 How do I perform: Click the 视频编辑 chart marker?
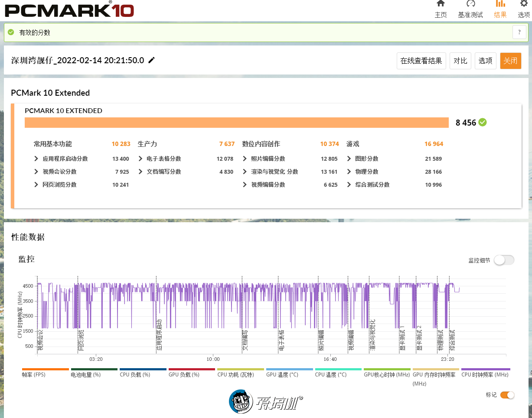[351, 340]
